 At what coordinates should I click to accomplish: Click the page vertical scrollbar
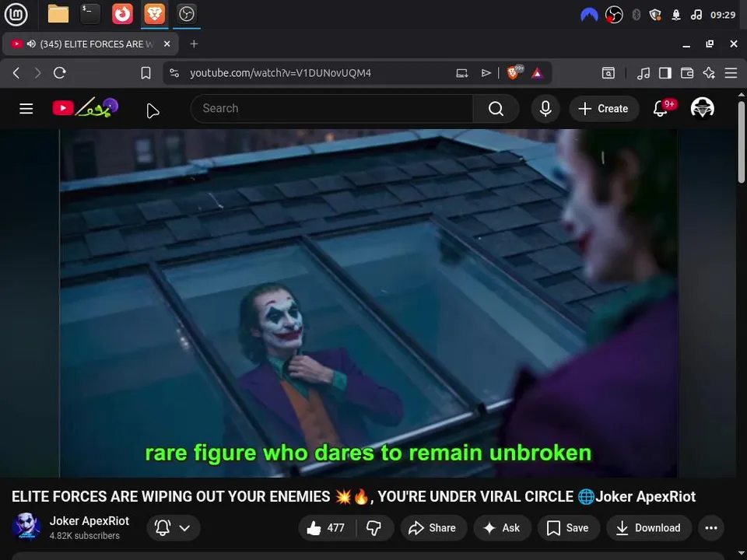pos(742,142)
